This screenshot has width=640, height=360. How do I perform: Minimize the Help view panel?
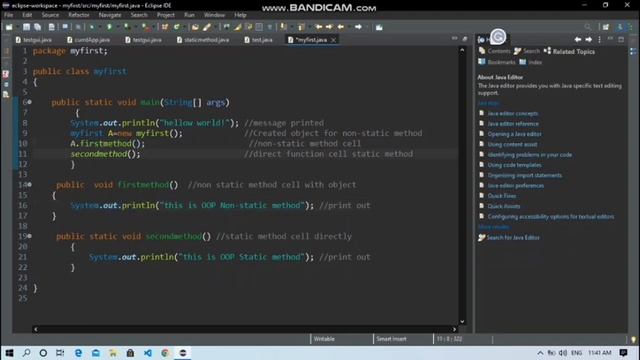(x=610, y=39)
